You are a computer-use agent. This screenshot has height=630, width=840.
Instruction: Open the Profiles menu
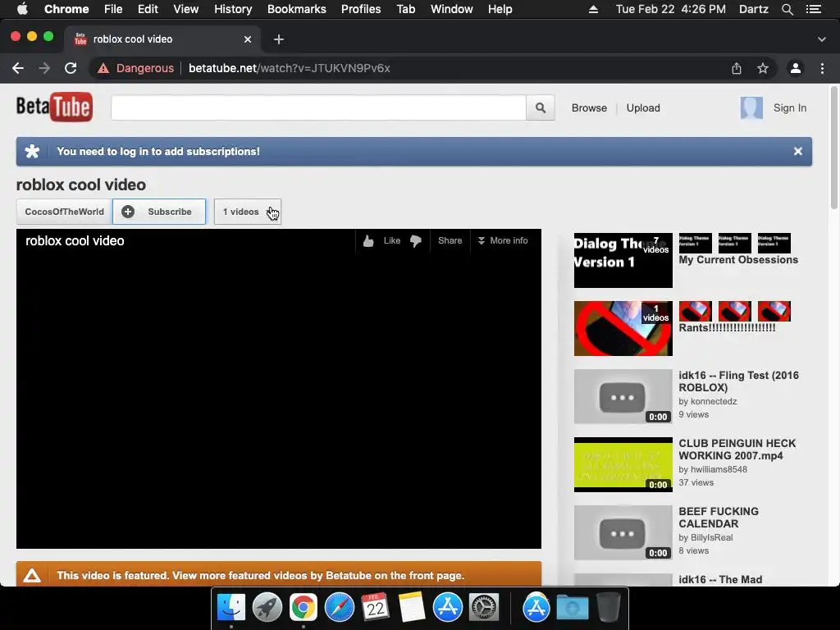click(x=361, y=9)
